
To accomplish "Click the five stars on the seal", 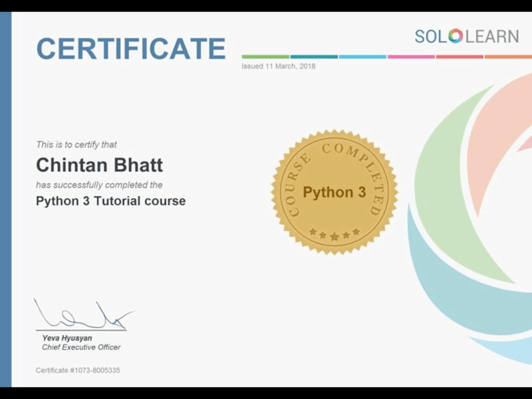I will tap(334, 234).
